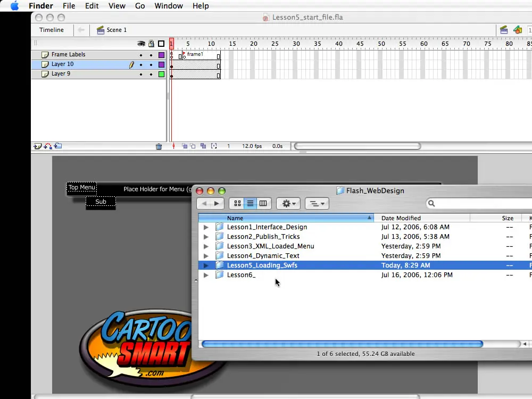Image resolution: width=532 pixels, height=399 pixels.
Task: Open the Edit Symbols menu icon
Action: click(518, 30)
